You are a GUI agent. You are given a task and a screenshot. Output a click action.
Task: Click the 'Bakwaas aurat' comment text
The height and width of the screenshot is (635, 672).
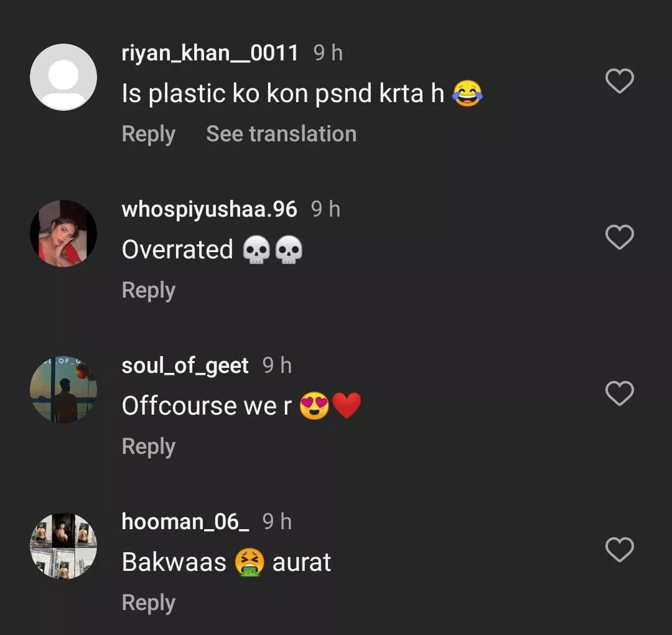click(226, 562)
